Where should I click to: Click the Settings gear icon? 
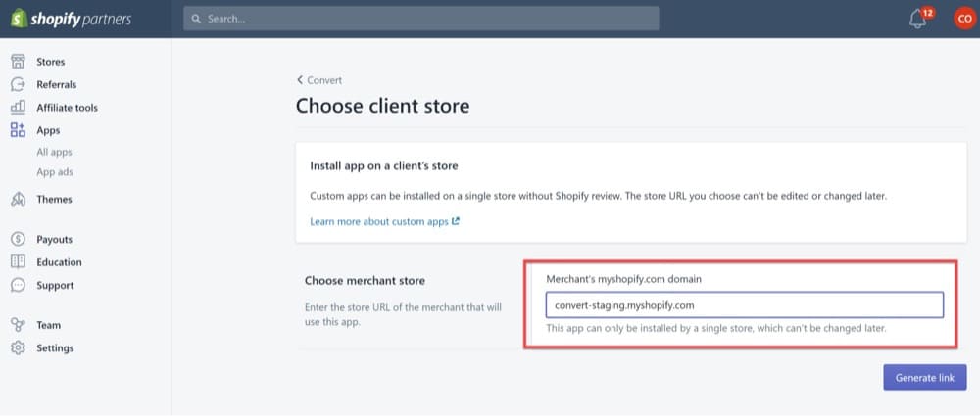click(18, 348)
